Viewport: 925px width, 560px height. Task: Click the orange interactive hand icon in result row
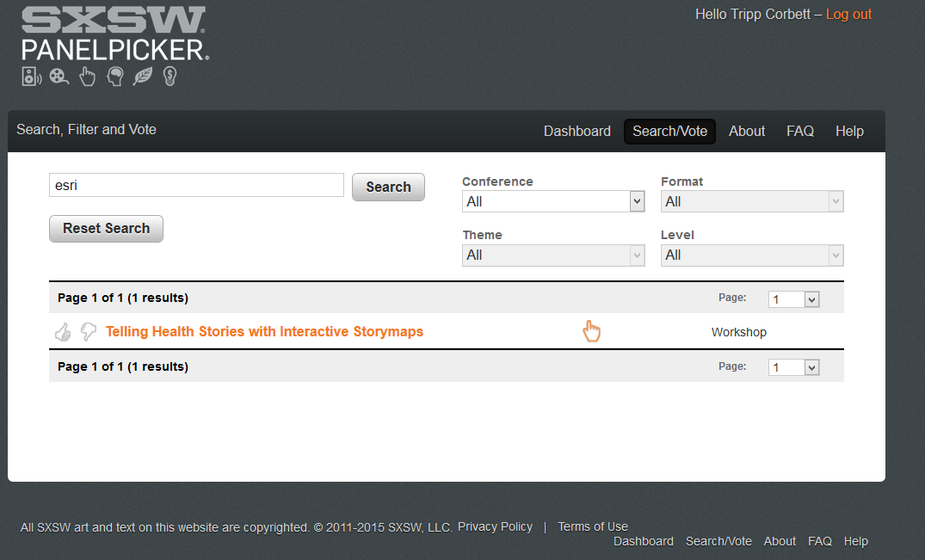click(x=592, y=331)
